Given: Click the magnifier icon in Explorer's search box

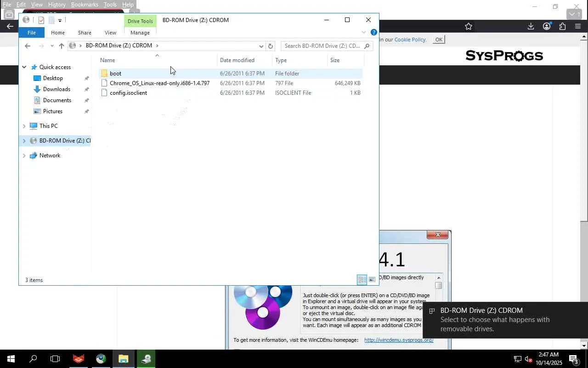Looking at the screenshot, I should tap(367, 46).
